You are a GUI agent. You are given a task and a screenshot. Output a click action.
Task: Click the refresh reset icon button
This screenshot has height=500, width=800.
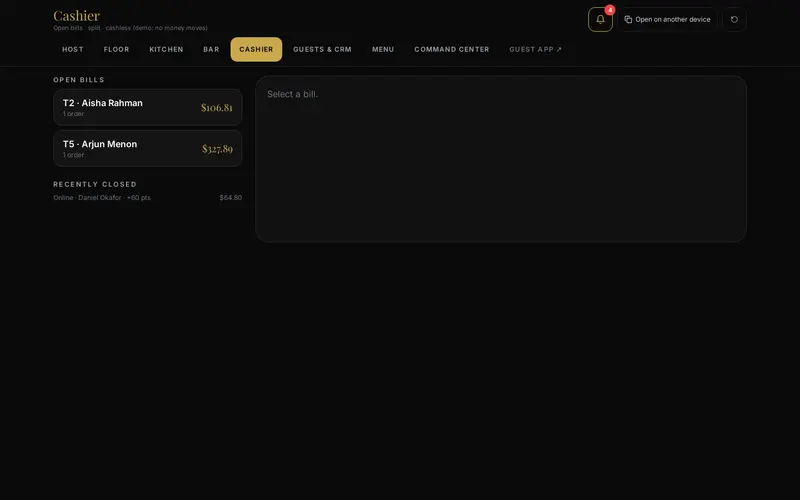(x=734, y=19)
